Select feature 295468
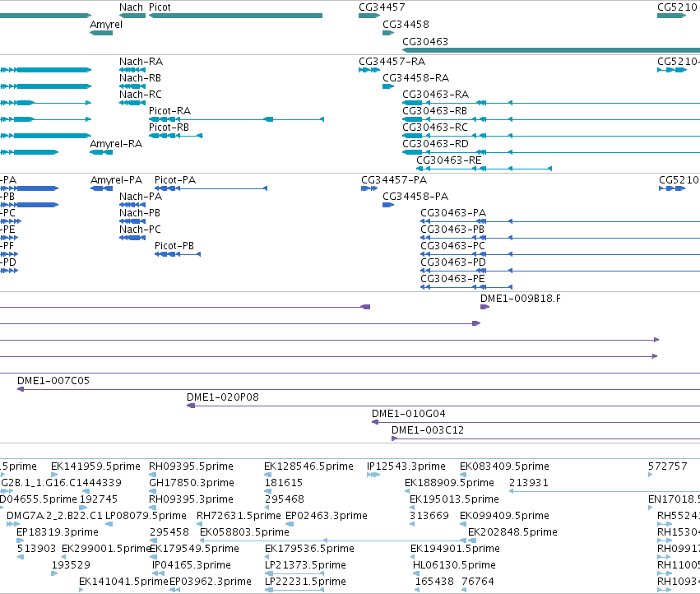Image resolution: width=700 pixels, height=594 pixels. tap(285, 499)
